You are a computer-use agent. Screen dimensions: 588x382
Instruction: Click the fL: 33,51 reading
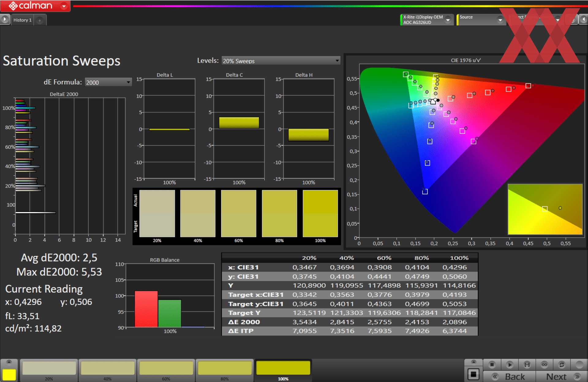tap(22, 316)
